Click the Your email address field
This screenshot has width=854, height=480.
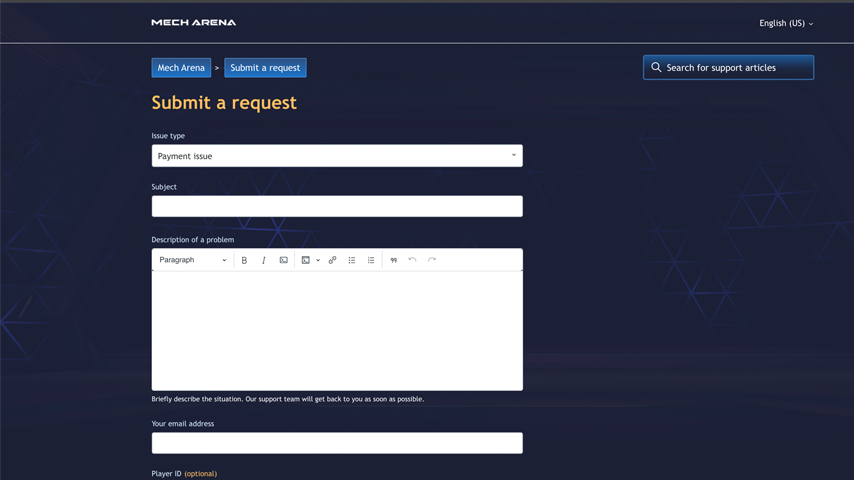click(336, 443)
